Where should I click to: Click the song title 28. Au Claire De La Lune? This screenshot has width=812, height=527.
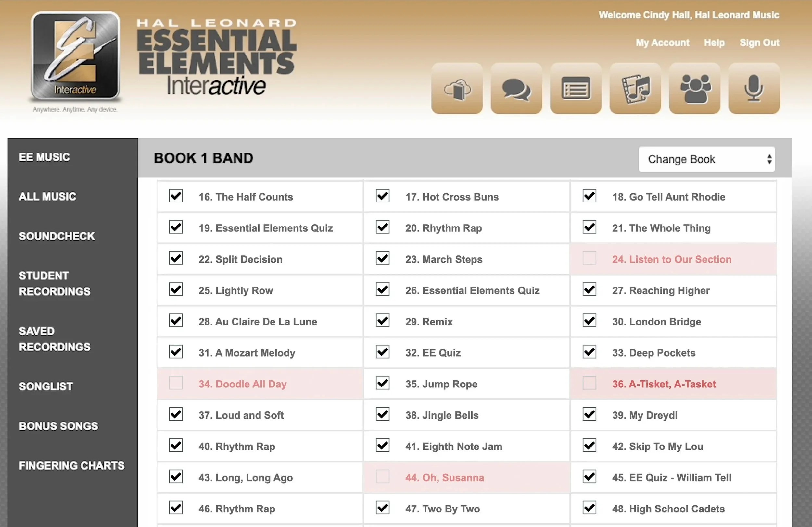click(x=258, y=322)
